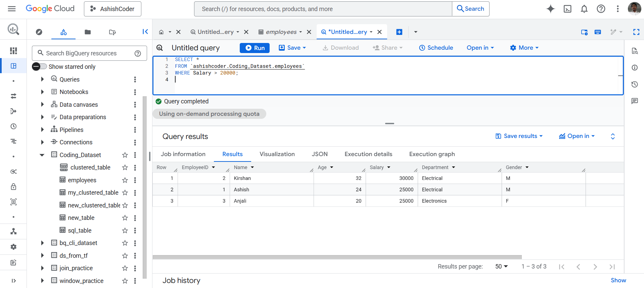
Task: Open data transfers icon in left sidebar
Action: (x=13, y=96)
